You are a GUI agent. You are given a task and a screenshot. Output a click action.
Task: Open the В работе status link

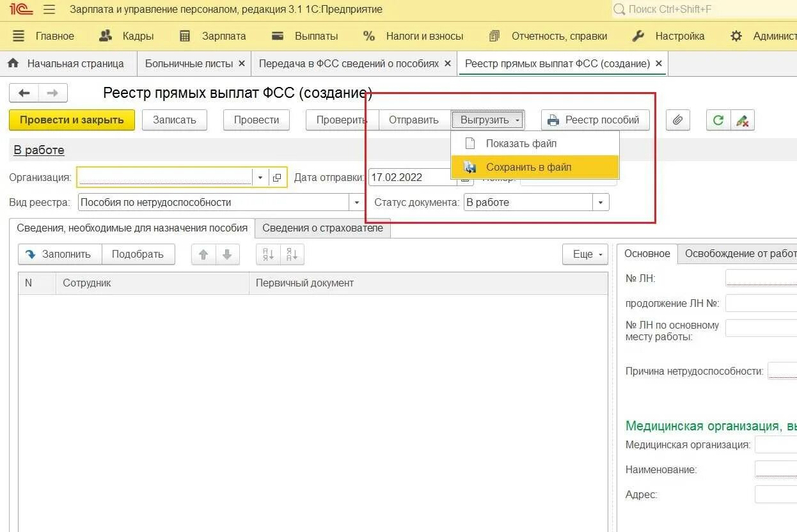[x=39, y=150]
